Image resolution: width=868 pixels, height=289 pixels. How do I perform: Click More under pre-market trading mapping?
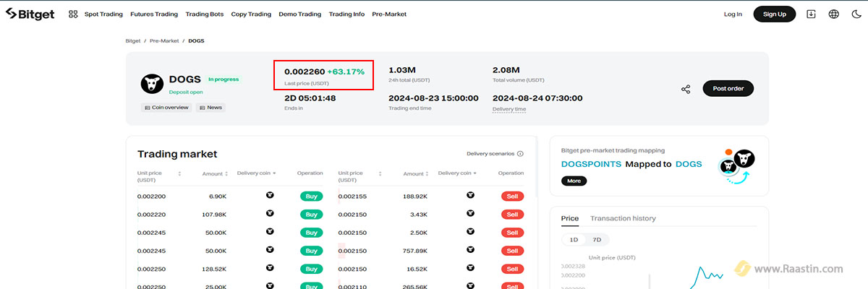574,181
